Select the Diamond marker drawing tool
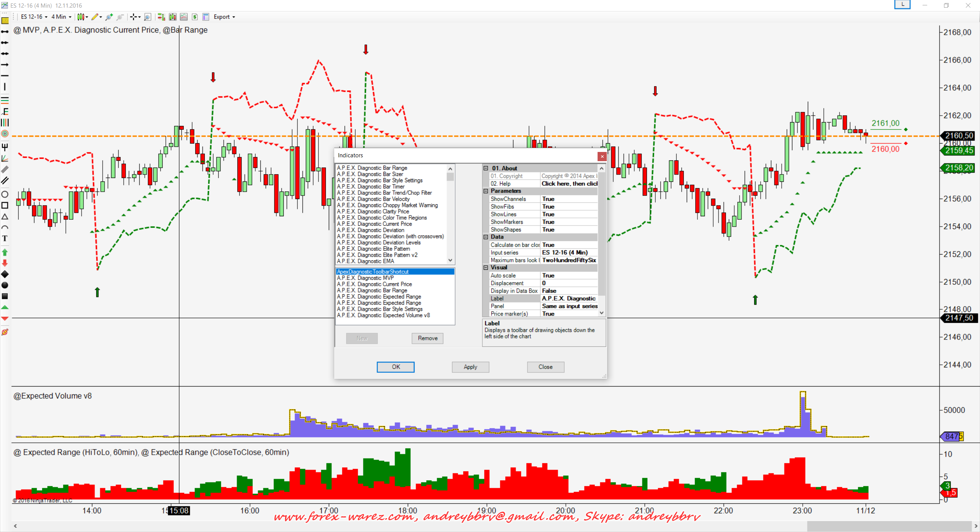This screenshot has height=532, width=980. pos(5,274)
